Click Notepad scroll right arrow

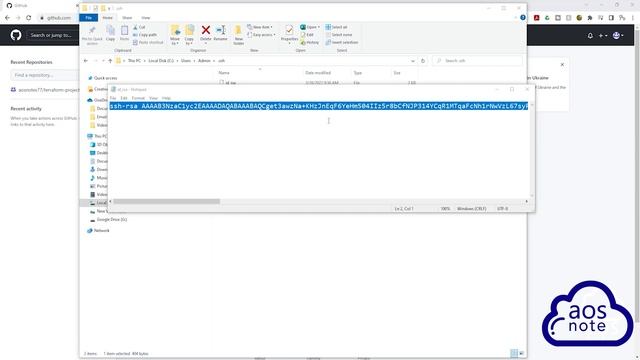tap(527, 202)
